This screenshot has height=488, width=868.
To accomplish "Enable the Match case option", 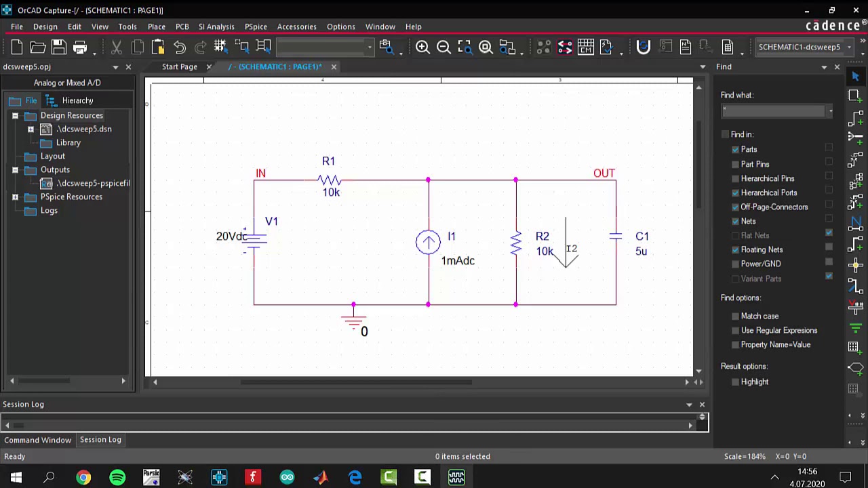I will tap(735, 316).
